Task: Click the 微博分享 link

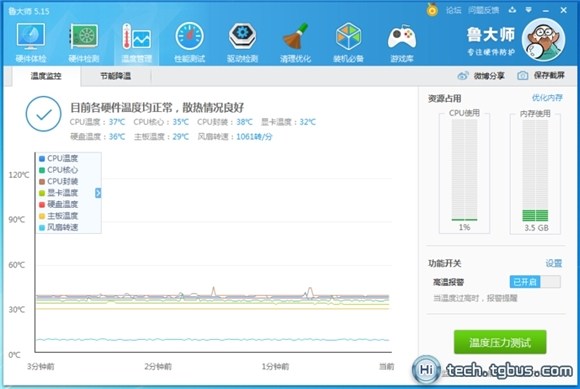Action: [489, 76]
